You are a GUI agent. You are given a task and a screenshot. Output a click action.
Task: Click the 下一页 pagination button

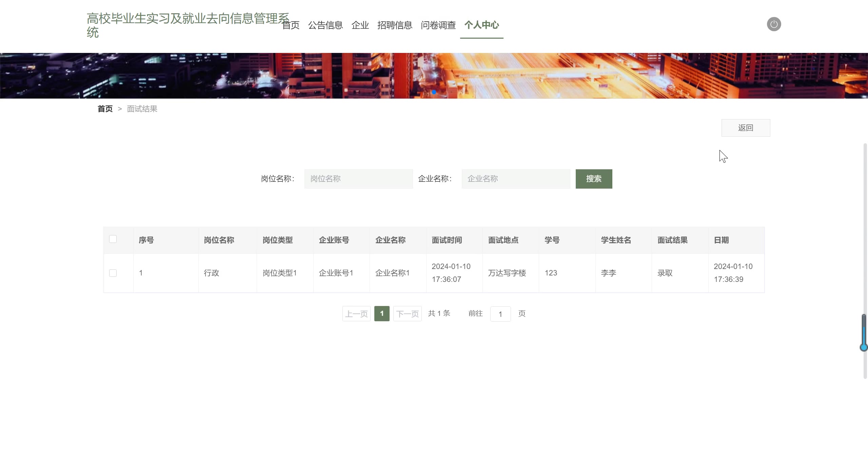coord(407,314)
